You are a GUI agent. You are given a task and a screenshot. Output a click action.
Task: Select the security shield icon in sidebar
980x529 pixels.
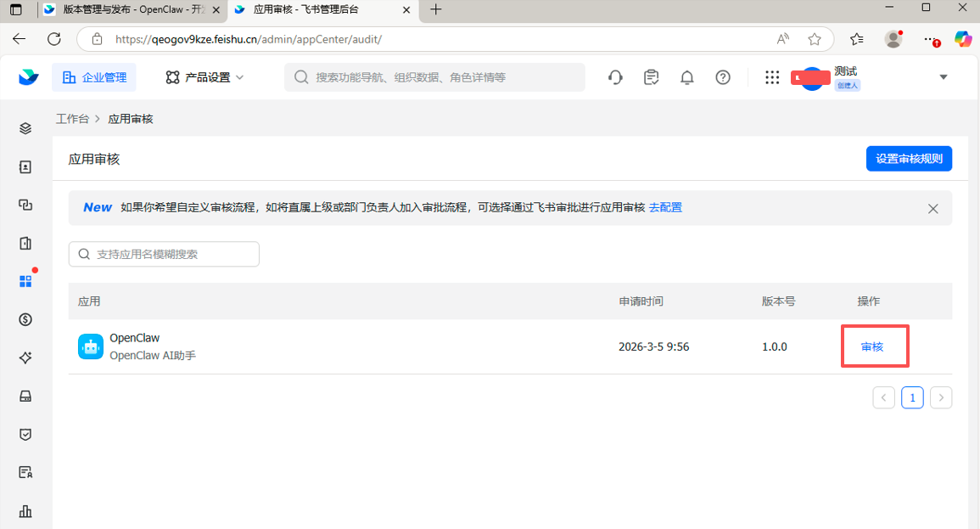pyautogui.click(x=25, y=434)
